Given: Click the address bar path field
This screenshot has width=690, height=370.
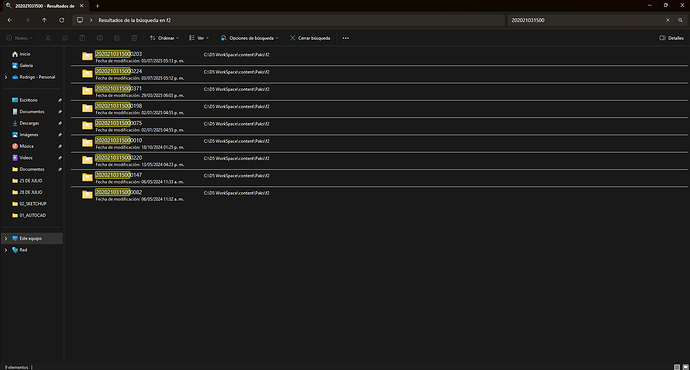Looking at the screenshot, I should (x=289, y=20).
